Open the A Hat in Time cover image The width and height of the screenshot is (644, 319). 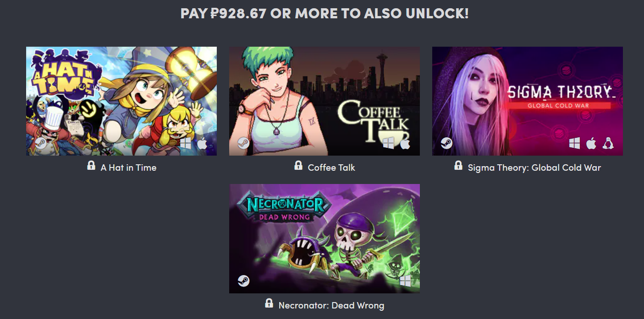121,101
